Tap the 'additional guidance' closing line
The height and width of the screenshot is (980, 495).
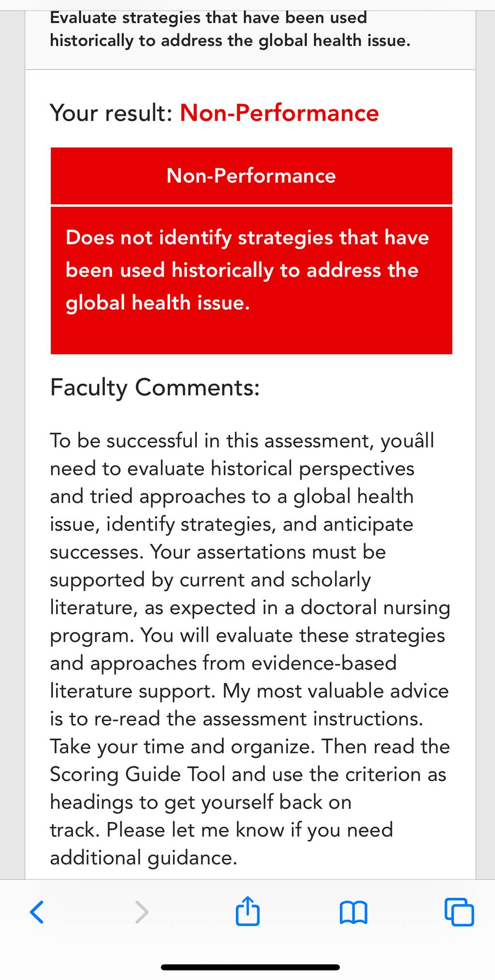click(x=144, y=858)
